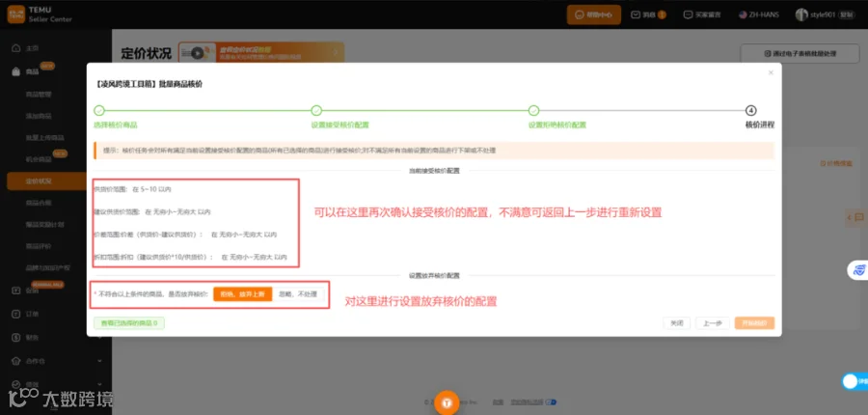Click the blue floating assistant icon
Screen dimensions: 868x415
point(858,270)
